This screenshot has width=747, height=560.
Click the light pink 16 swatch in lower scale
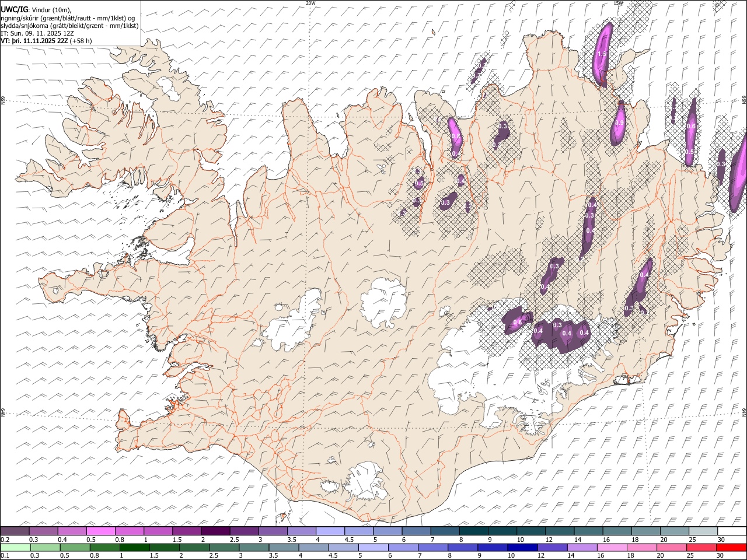click(x=612, y=547)
